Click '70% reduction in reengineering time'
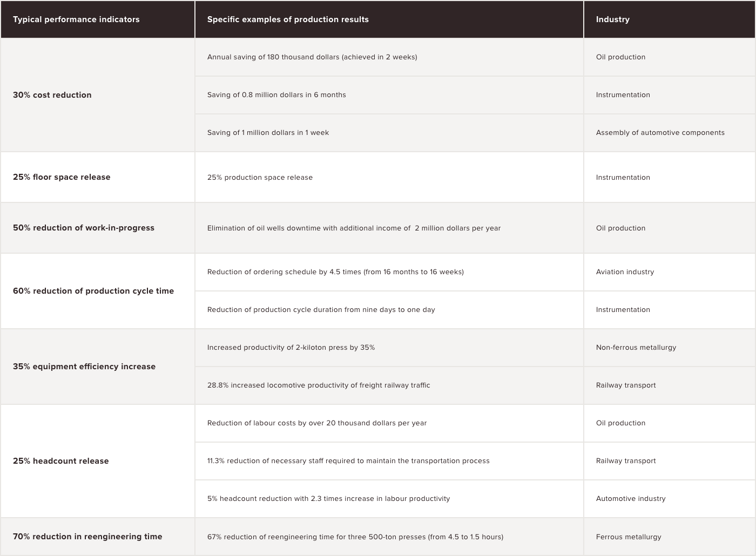This screenshot has height=556, width=756. pyautogui.click(x=87, y=537)
